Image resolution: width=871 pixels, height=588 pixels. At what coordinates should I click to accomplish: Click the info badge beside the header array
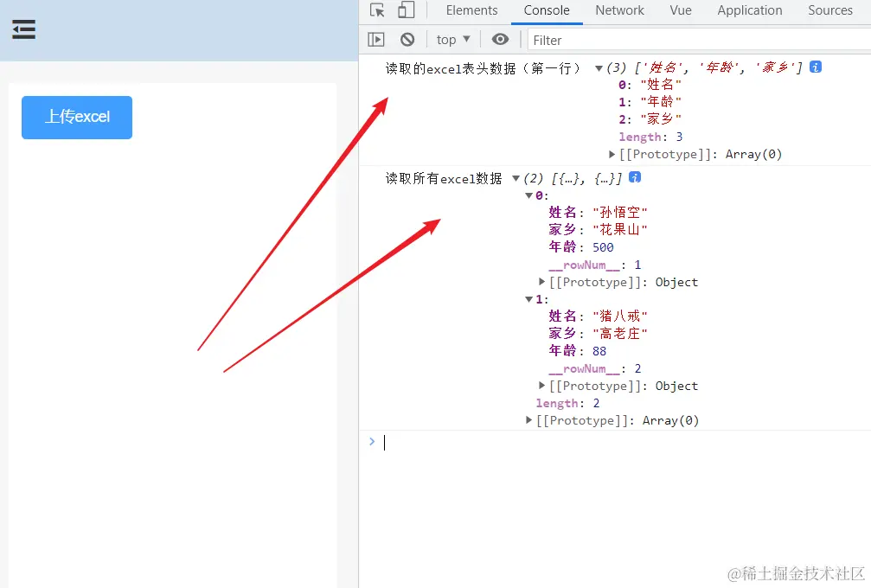pyautogui.click(x=816, y=67)
